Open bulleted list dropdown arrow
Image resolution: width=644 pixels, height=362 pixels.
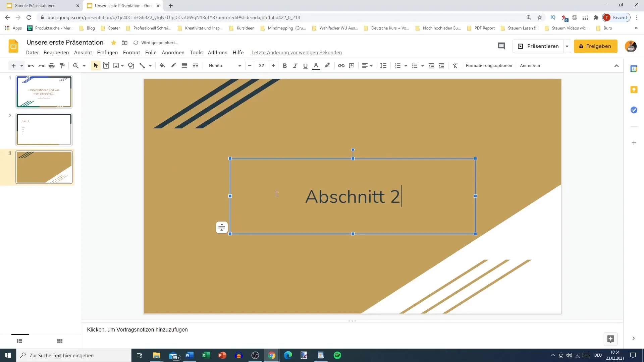[x=422, y=66]
